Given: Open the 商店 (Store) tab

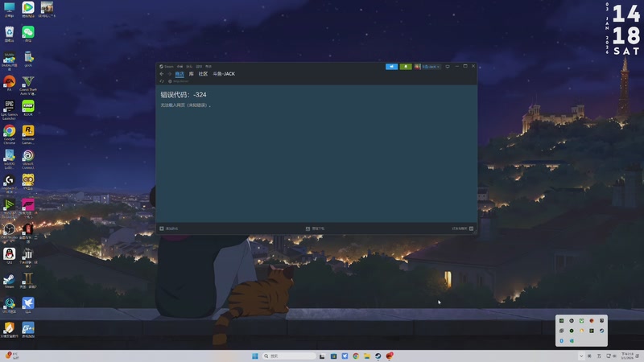Looking at the screenshot, I should (180, 74).
